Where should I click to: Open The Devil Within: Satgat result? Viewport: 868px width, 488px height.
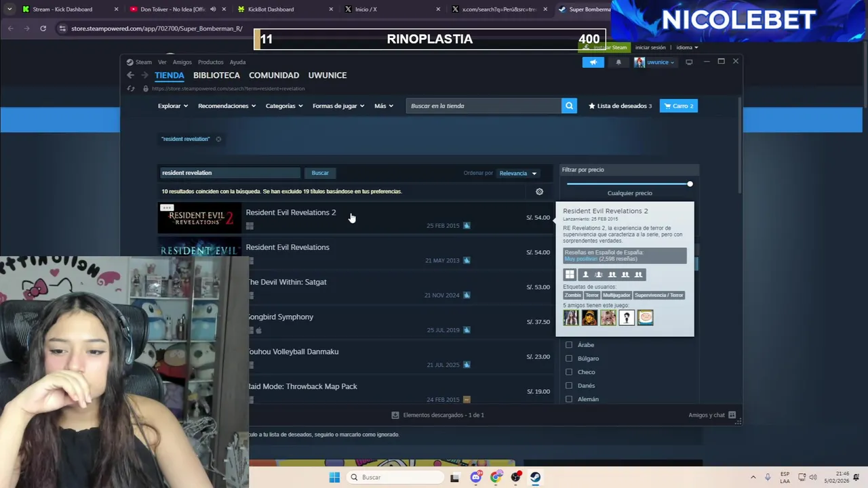(400, 288)
